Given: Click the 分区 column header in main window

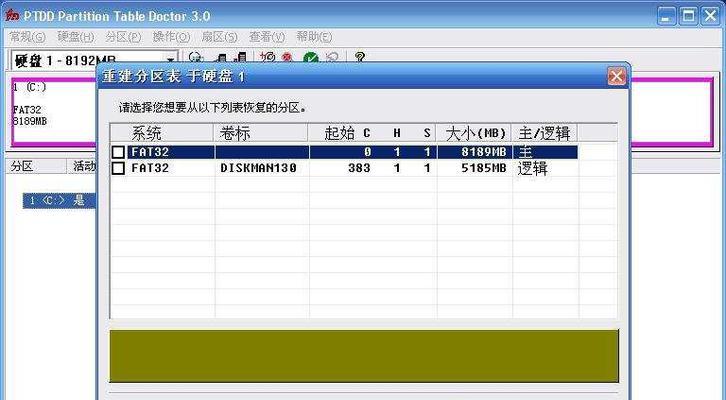Looking at the screenshot, I should tap(35, 166).
